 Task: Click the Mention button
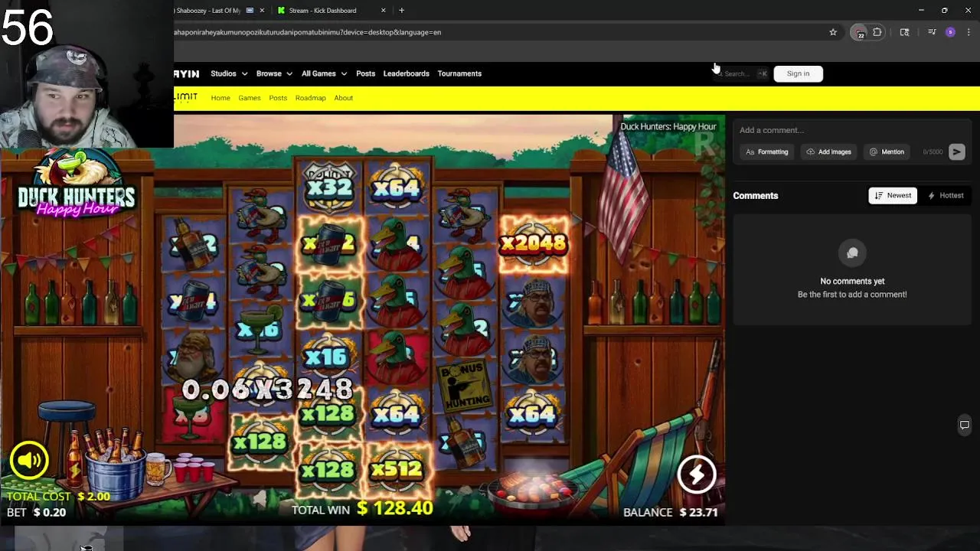[887, 152]
